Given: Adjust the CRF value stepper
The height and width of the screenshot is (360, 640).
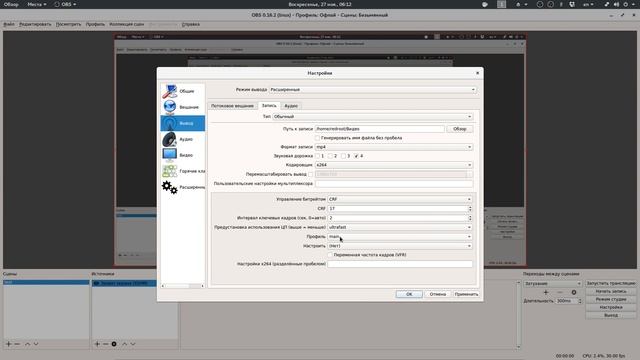Looking at the screenshot, I should (x=470, y=209).
